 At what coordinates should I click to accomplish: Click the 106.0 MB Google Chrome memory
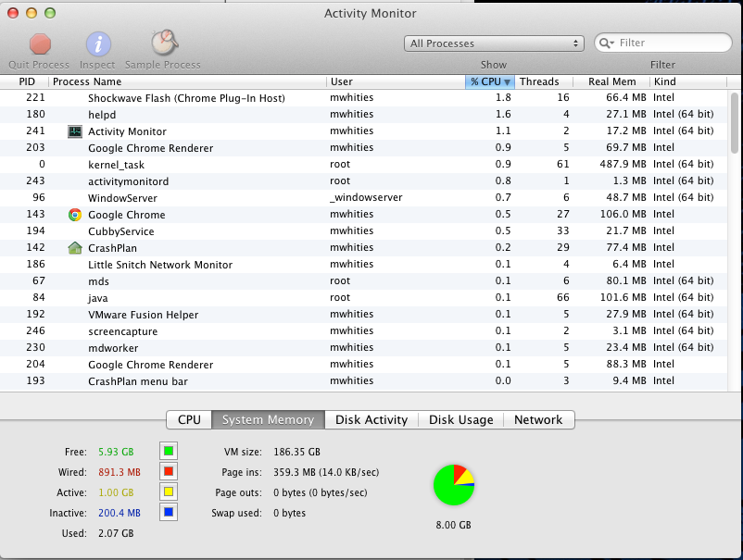pyautogui.click(x=623, y=214)
